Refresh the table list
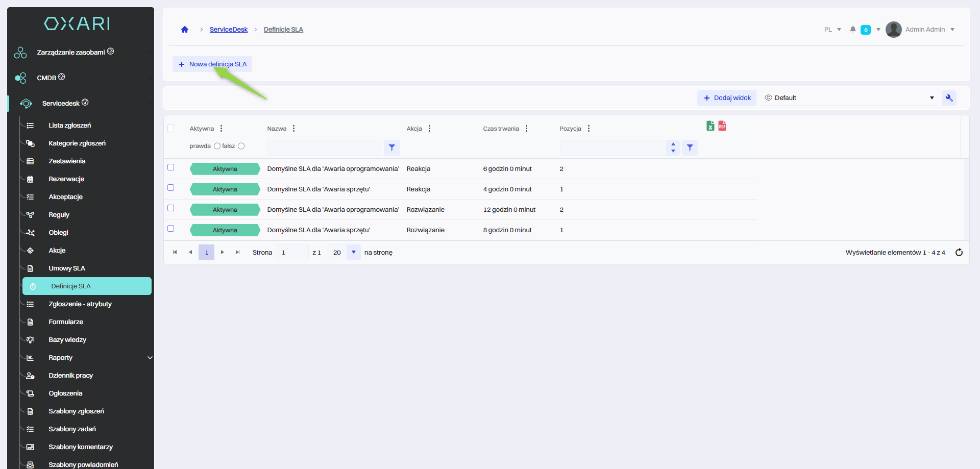Image resolution: width=980 pixels, height=469 pixels. [959, 253]
